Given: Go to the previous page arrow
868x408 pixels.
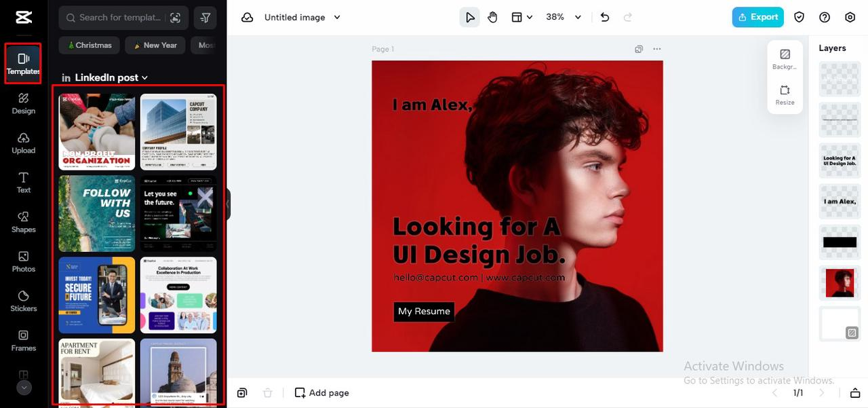Looking at the screenshot, I should pos(776,392).
